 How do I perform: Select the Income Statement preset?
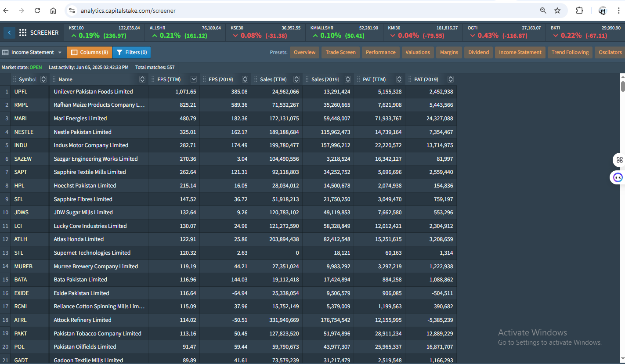coord(520,52)
